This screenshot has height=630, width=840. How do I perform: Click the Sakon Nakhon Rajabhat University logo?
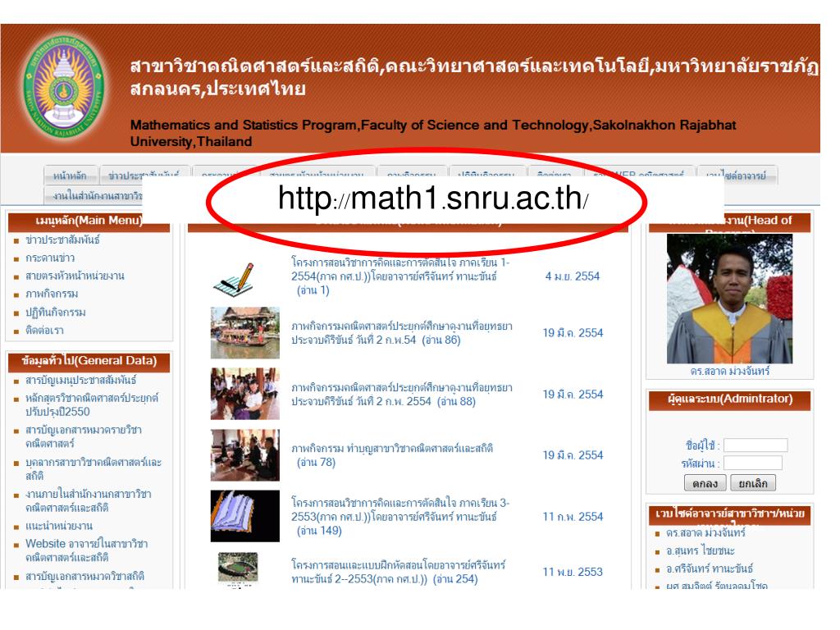coord(64,86)
